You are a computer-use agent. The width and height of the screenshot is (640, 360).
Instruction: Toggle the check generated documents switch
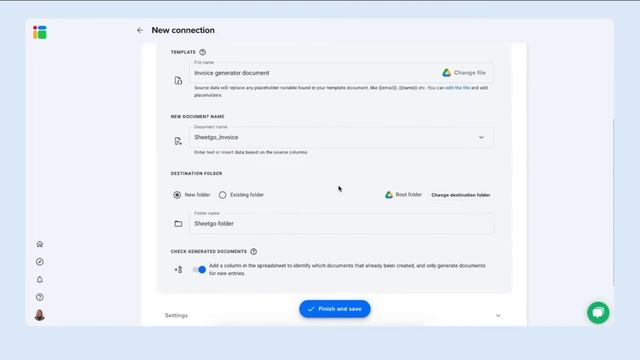pos(199,269)
